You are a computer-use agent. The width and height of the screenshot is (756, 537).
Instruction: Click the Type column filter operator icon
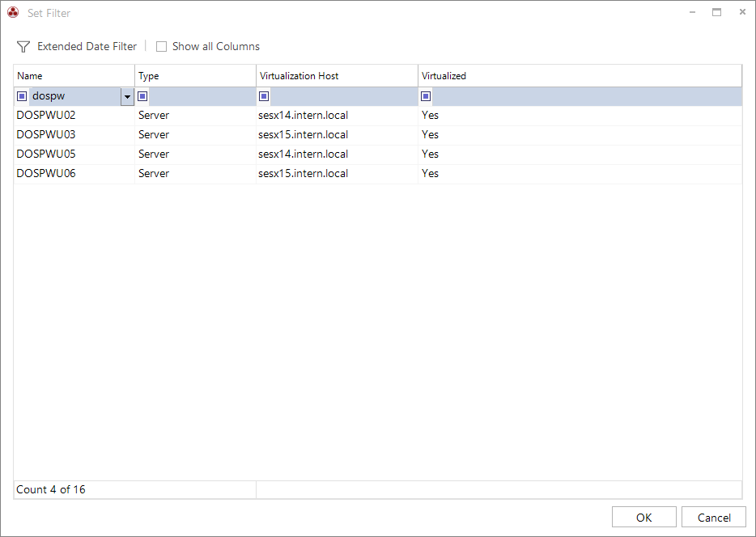(142, 96)
